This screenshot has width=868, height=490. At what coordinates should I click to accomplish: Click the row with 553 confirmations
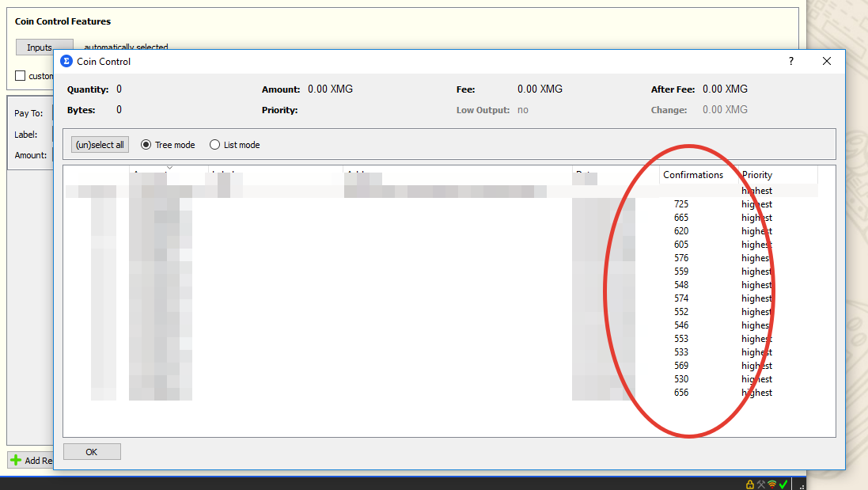[x=442, y=339]
